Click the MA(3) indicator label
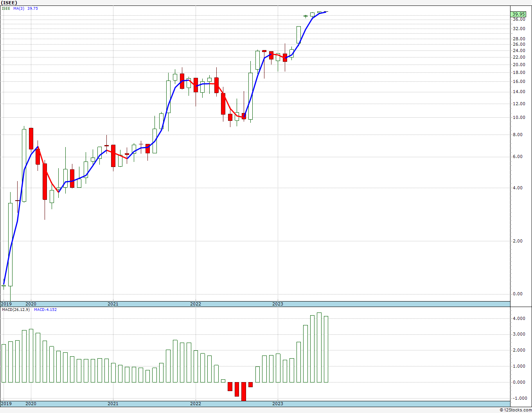 (18, 8)
